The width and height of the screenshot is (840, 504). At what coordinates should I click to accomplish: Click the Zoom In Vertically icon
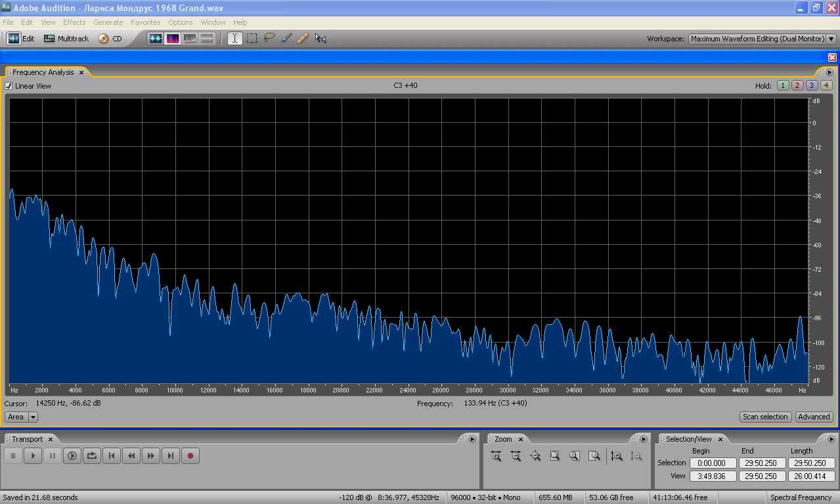click(x=616, y=456)
